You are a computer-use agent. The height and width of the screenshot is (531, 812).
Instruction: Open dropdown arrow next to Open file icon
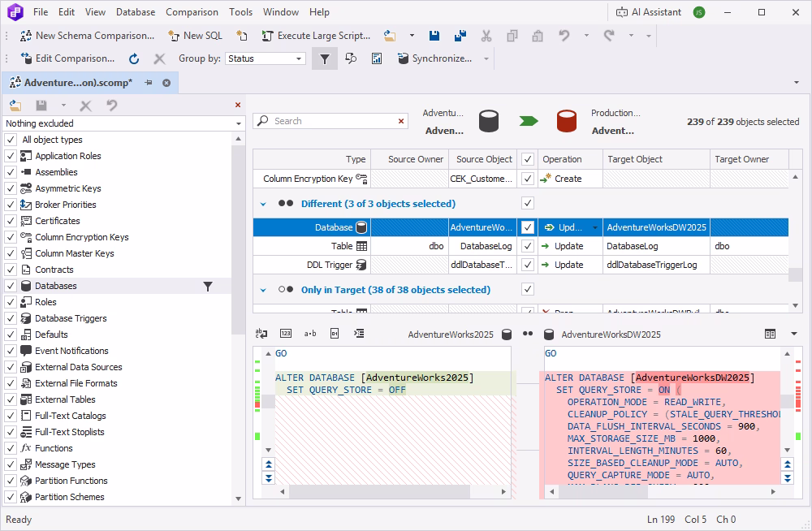pos(412,36)
